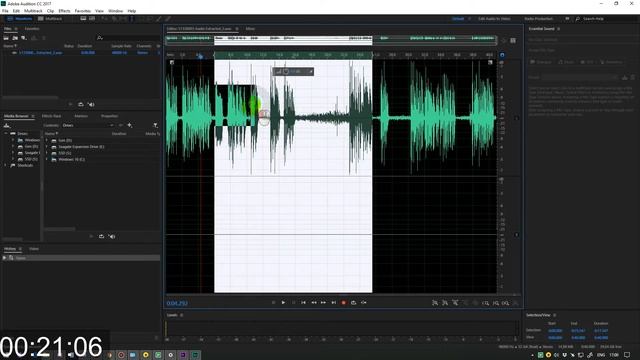This screenshot has height=360, width=640.
Task: Click the Open File icon in Files panel
Action: 6,38
